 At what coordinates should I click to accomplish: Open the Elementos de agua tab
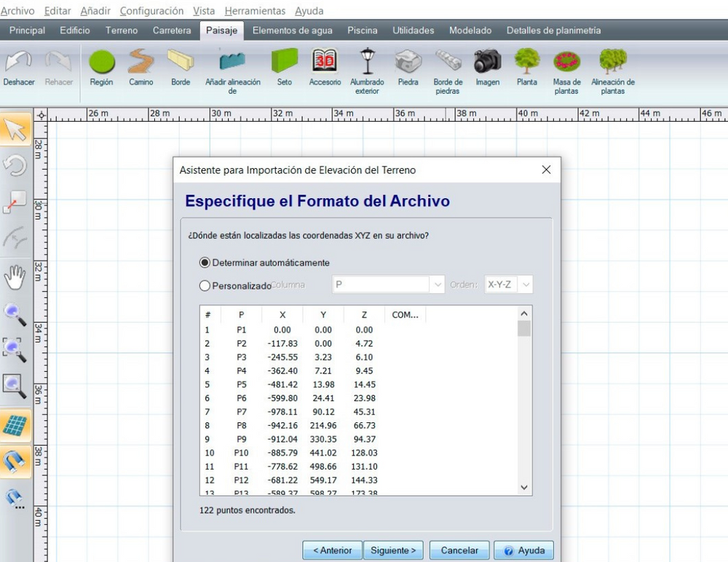[292, 31]
